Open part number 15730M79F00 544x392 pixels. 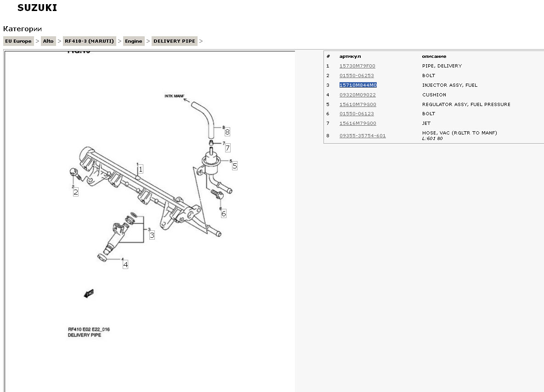click(x=357, y=66)
